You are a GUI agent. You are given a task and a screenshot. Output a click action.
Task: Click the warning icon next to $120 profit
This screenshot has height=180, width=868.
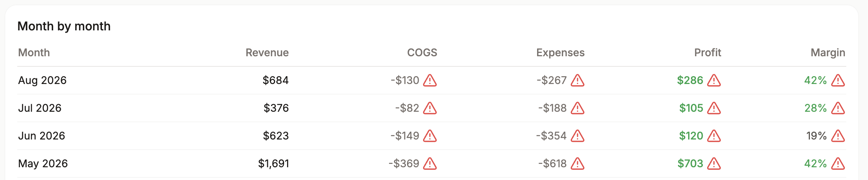tap(714, 136)
